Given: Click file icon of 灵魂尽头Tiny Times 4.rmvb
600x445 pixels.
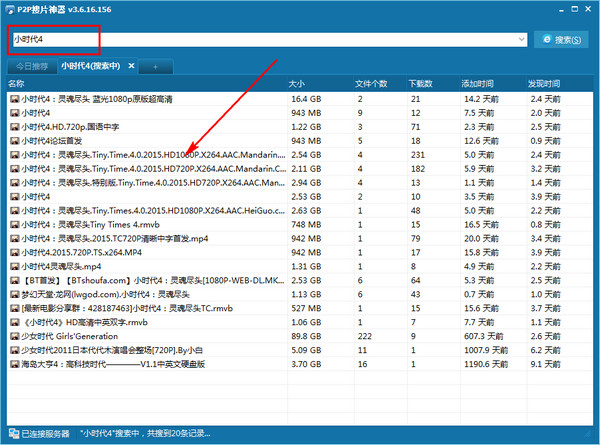Looking at the screenshot, I should coord(14,225).
